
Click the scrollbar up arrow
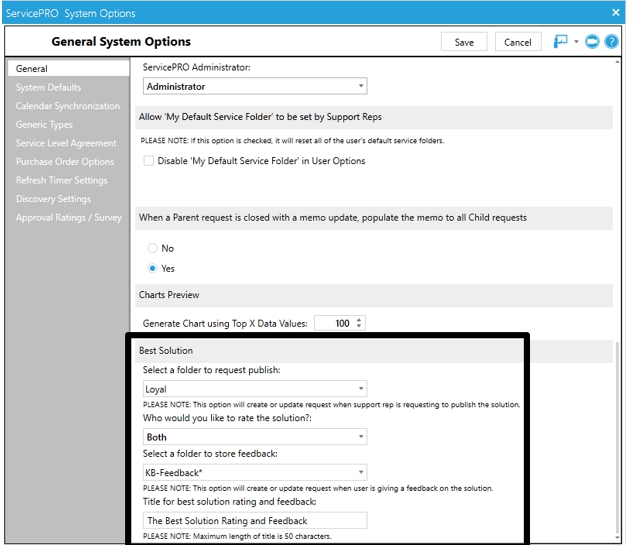617,62
